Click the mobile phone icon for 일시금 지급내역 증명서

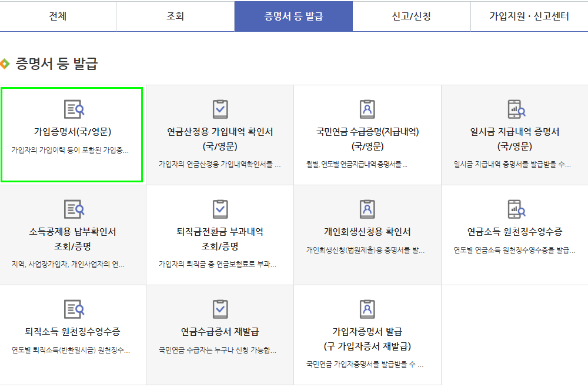pos(513,109)
